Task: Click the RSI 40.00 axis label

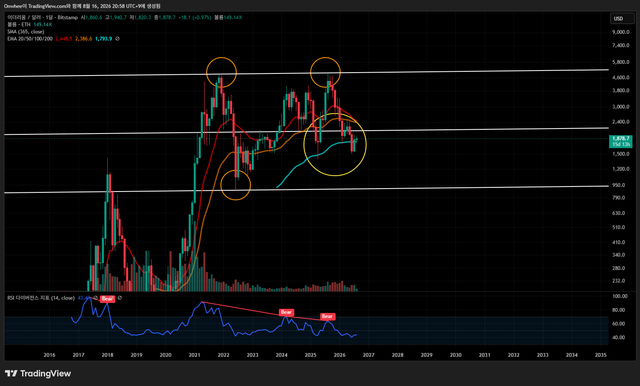Action: (620, 337)
